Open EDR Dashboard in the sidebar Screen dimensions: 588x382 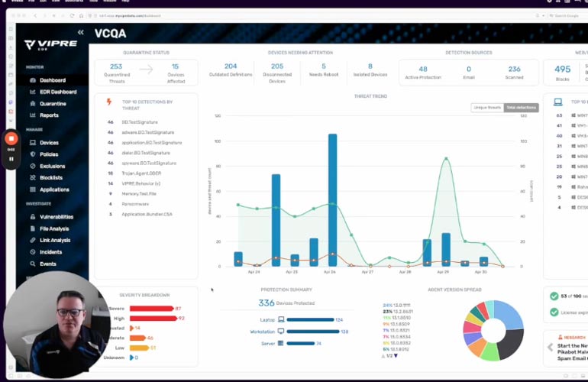tap(58, 92)
